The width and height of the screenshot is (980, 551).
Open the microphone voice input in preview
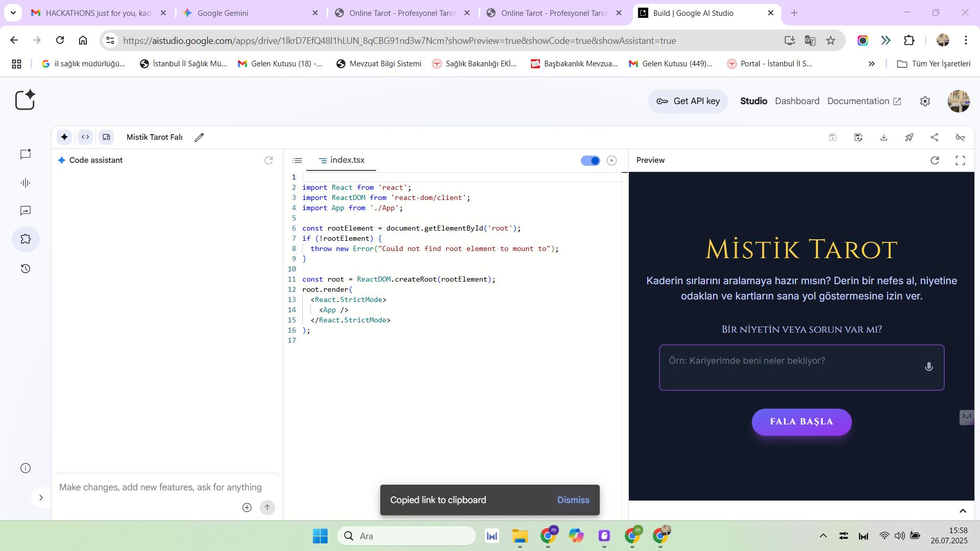pos(928,367)
